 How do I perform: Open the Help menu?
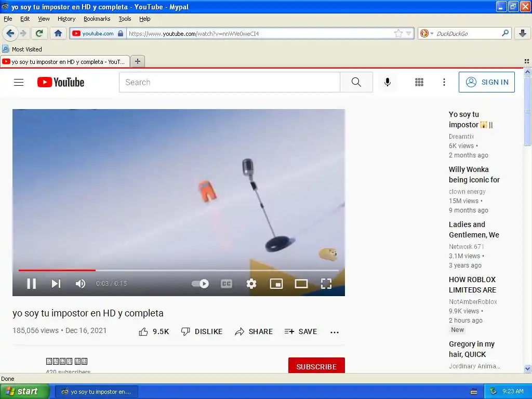pyautogui.click(x=145, y=19)
